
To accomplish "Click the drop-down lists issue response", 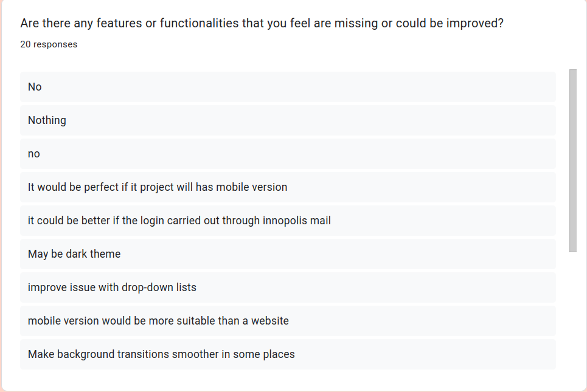I will point(288,287).
